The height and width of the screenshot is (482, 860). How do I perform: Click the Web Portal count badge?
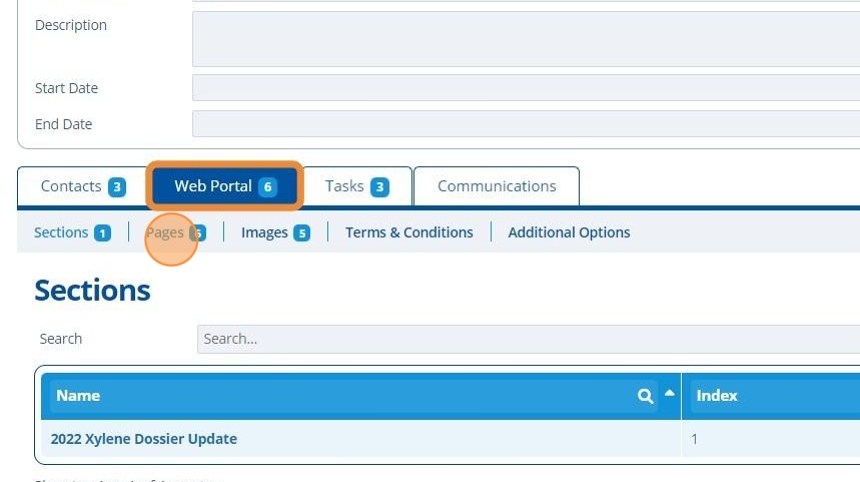pyautogui.click(x=267, y=187)
